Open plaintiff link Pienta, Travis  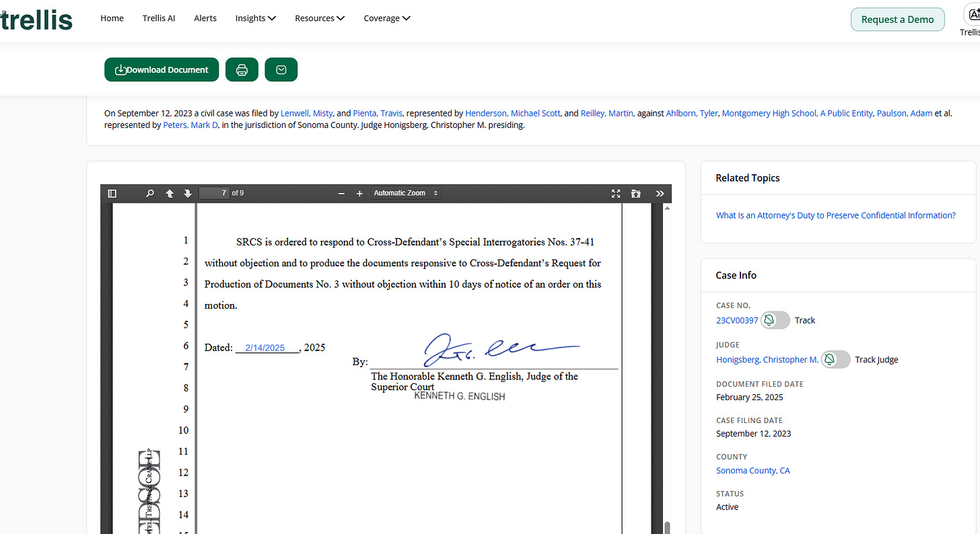coord(378,113)
